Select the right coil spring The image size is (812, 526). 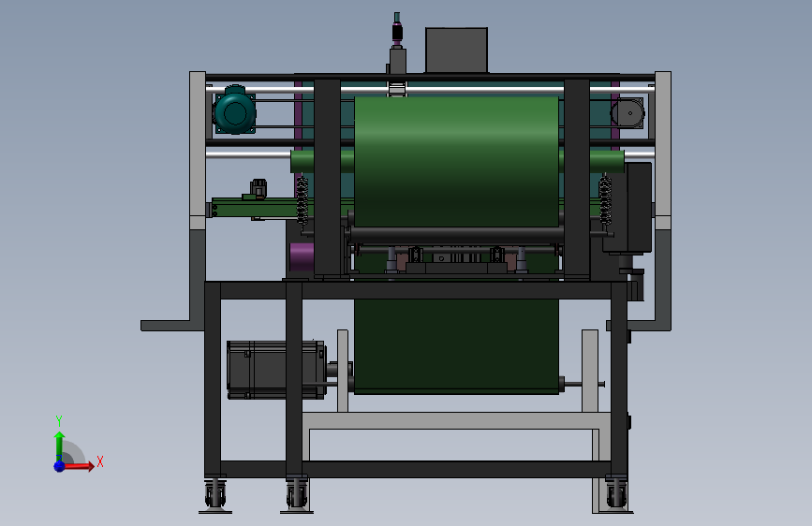click(x=605, y=201)
